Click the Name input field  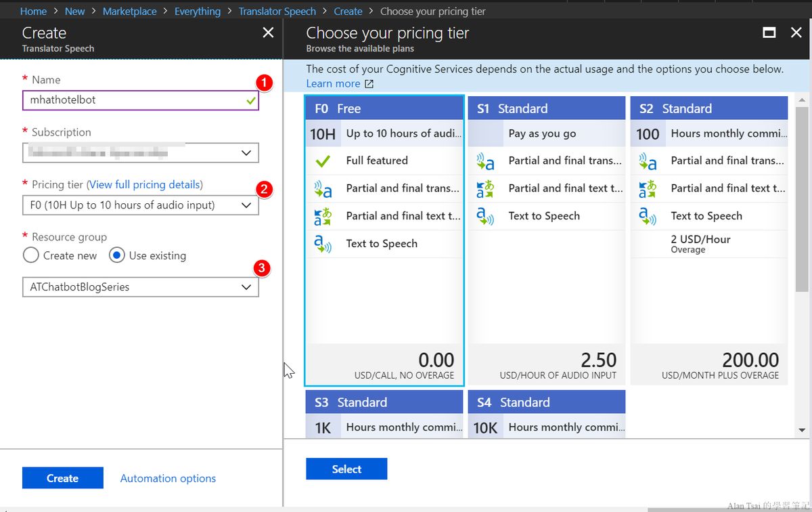coord(140,100)
